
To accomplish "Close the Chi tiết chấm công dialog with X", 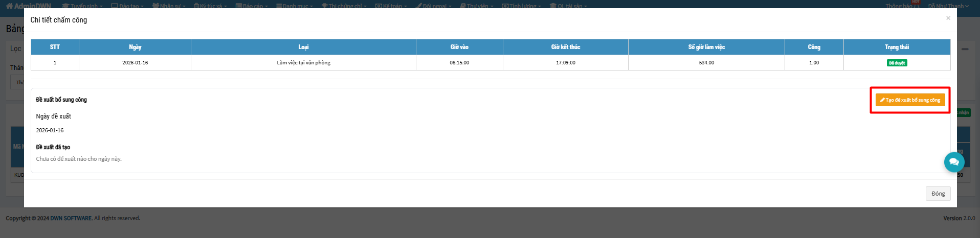I will [948, 18].
